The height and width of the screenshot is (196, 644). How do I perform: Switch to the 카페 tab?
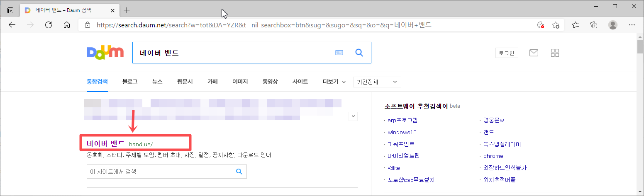tap(212, 82)
